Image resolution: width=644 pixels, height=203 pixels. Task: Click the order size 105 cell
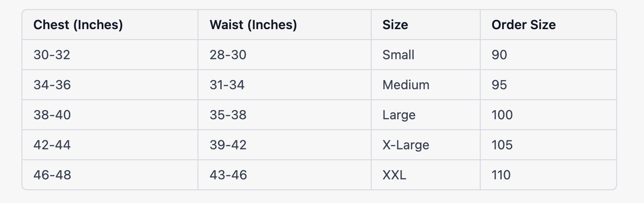pyautogui.click(x=548, y=145)
